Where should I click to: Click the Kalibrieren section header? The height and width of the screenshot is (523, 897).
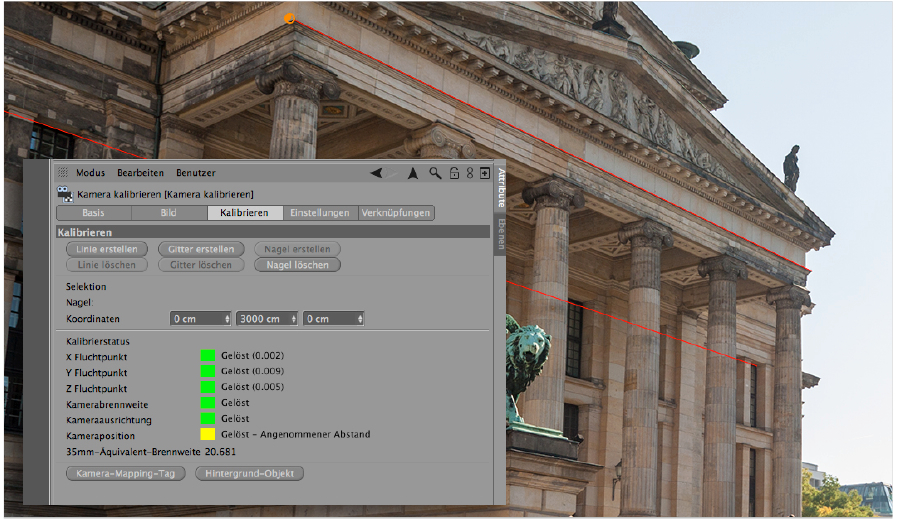pos(273,232)
